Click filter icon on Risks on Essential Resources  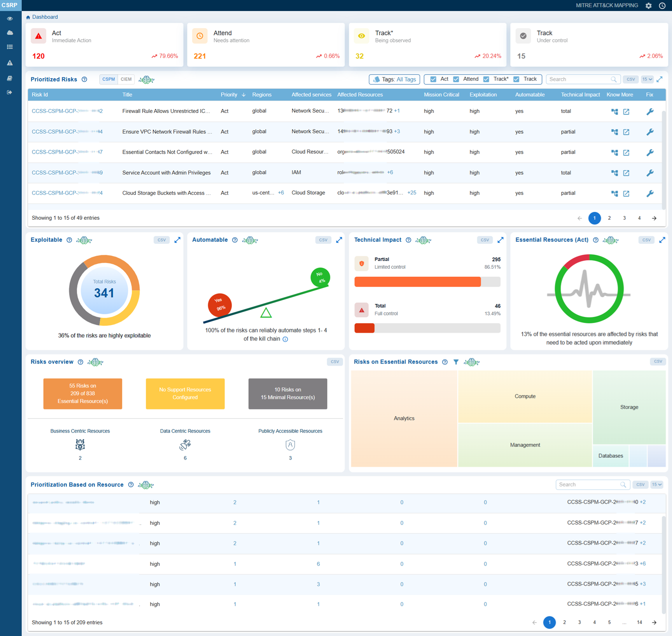point(456,362)
